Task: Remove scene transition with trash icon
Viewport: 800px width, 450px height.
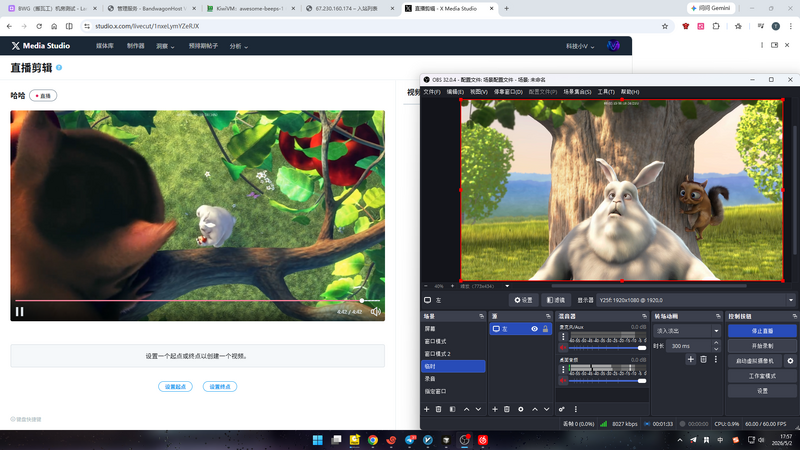Action: point(703,359)
